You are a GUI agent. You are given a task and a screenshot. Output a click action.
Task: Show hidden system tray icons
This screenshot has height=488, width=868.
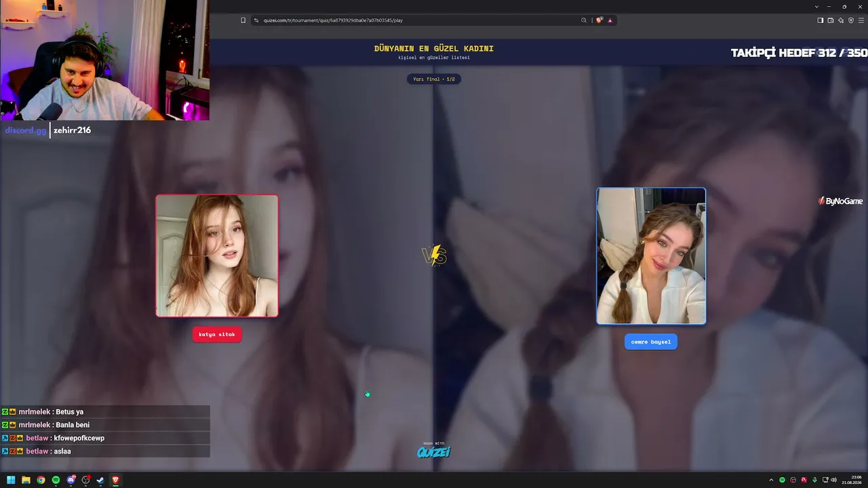coord(771,480)
